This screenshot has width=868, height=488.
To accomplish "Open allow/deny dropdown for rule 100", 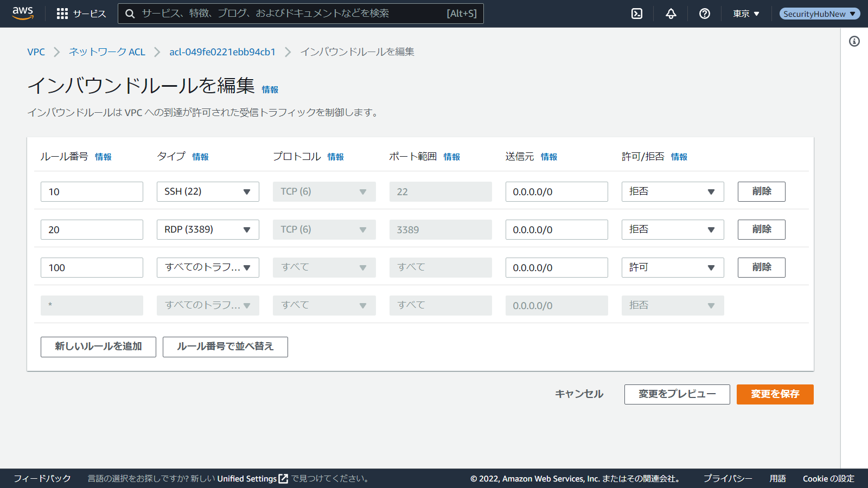I will pyautogui.click(x=672, y=267).
